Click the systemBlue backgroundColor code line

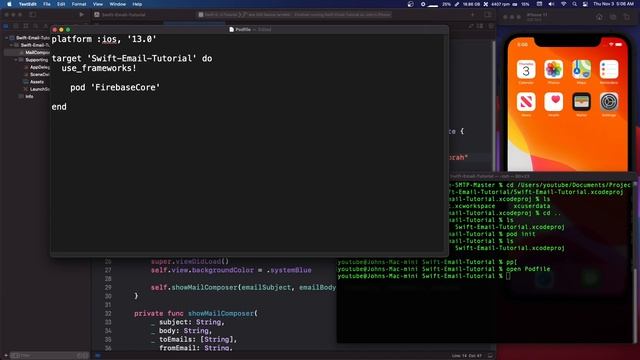point(231,270)
